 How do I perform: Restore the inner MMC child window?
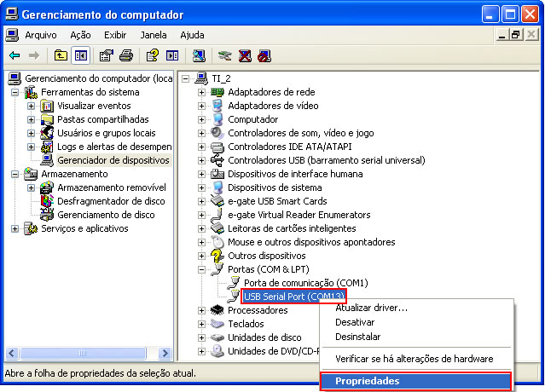click(x=515, y=35)
